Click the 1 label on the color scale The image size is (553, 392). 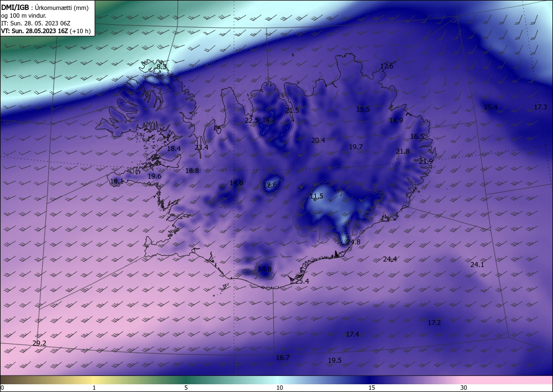point(94,388)
